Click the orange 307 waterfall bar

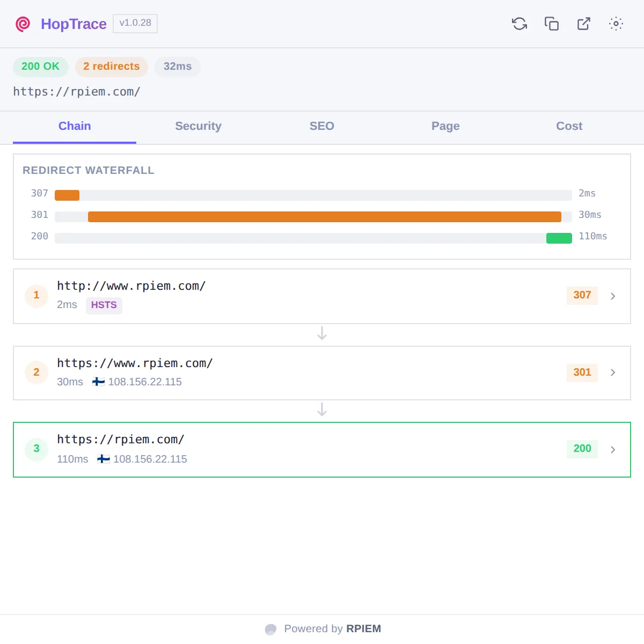[67, 195]
